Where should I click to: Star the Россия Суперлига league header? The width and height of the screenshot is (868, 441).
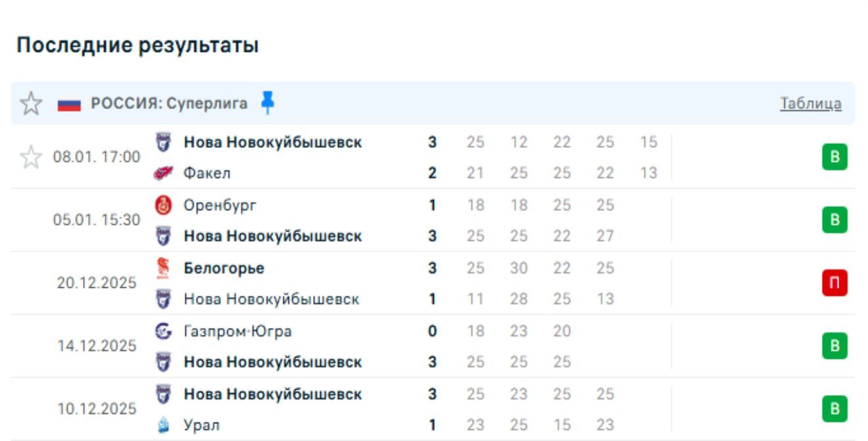pos(30,104)
